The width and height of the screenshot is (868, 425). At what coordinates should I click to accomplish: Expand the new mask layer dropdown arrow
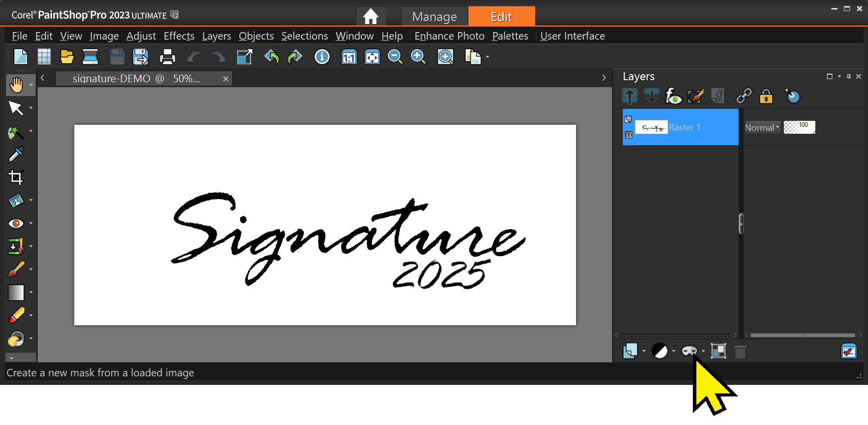[x=703, y=351]
